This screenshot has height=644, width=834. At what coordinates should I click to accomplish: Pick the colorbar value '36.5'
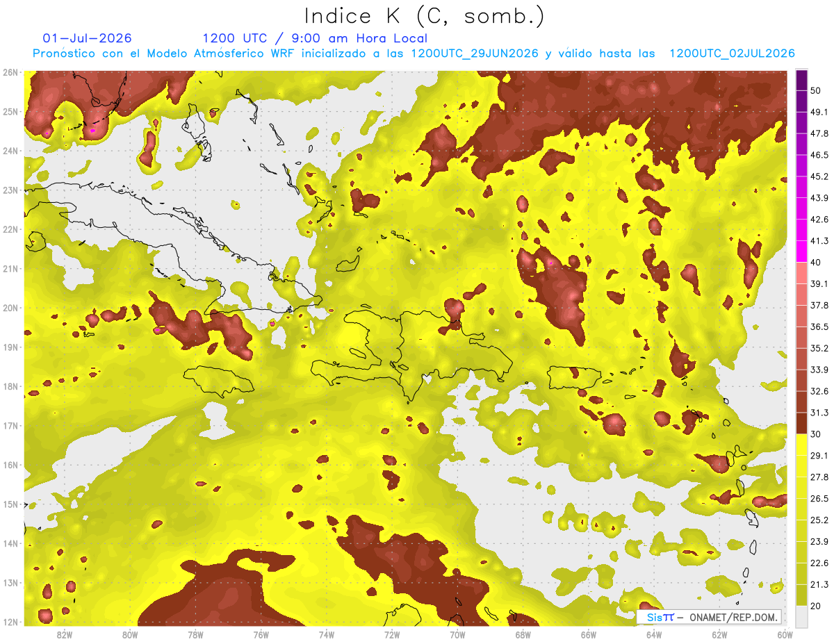[819, 327]
